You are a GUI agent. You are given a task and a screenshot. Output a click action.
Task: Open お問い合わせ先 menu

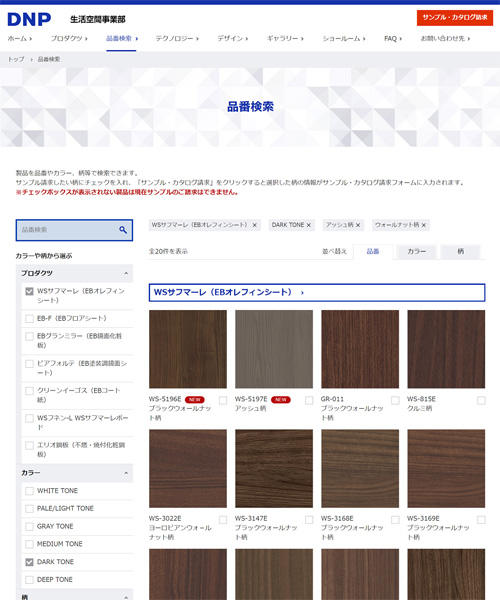[x=445, y=38]
